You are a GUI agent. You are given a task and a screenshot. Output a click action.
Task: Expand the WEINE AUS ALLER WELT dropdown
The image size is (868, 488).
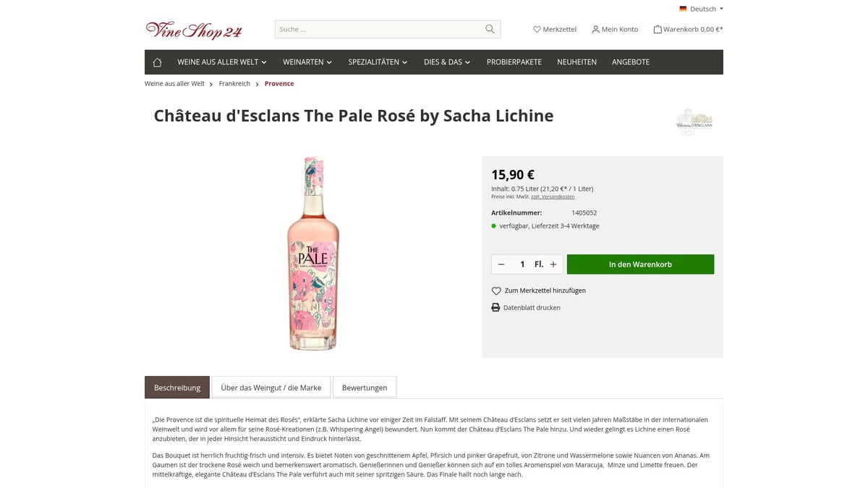coord(221,62)
